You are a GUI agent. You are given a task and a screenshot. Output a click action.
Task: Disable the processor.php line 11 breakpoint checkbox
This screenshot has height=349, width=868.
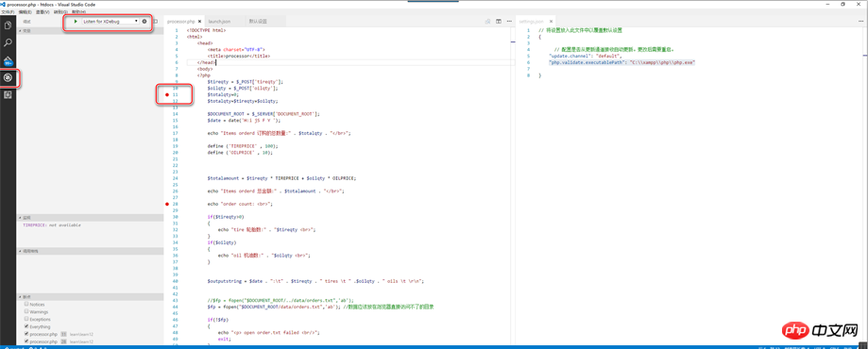(26, 334)
